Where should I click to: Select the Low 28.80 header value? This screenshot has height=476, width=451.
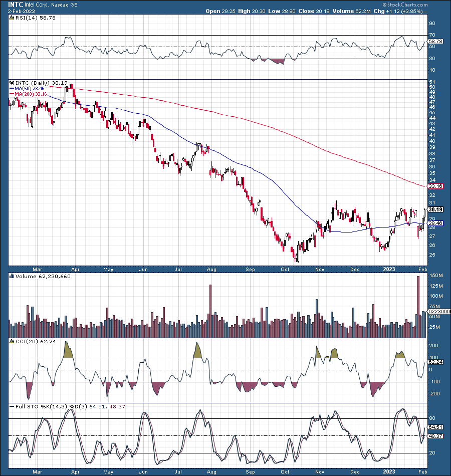[282, 11]
